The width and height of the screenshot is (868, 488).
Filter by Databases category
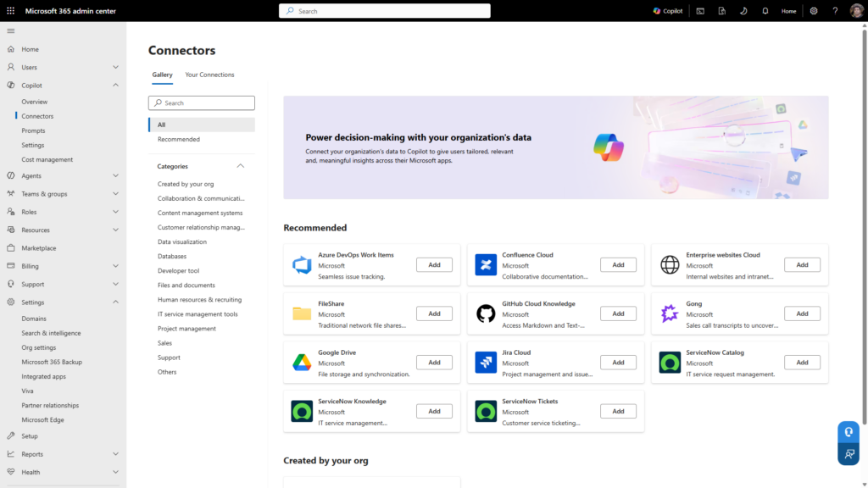[171, 256]
